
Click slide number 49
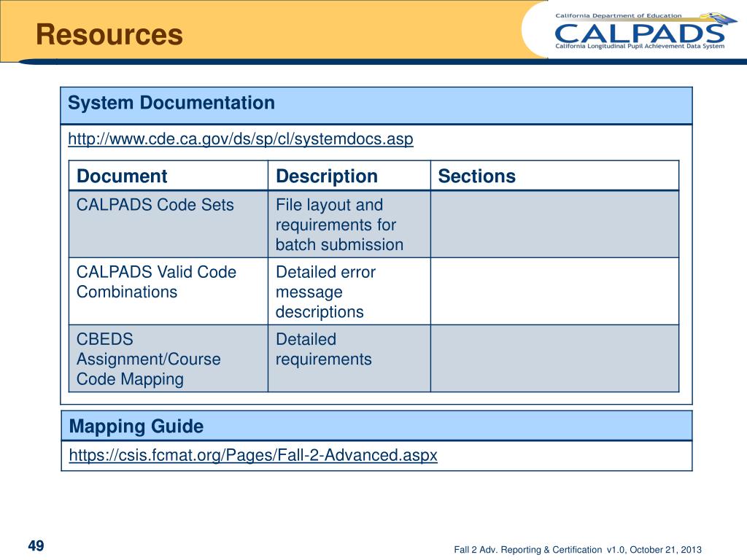(36, 545)
